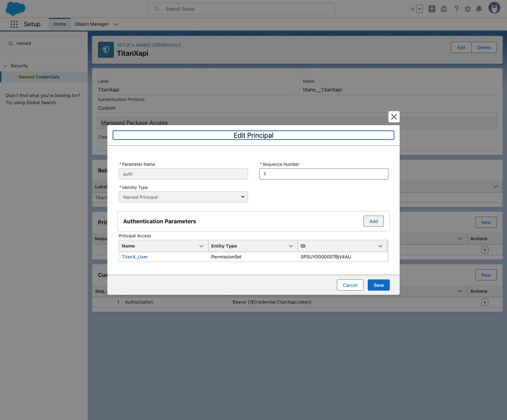Open the App Launcher grid icon
Screen dimensions: 507x420
[x=14, y=24]
